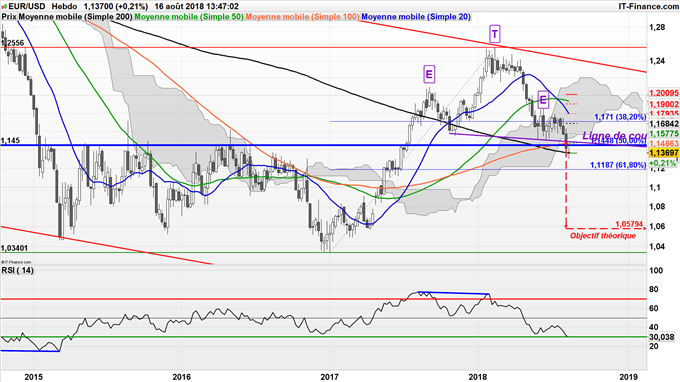
Task: Click the RSI 100 axis label
Action: (656, 271)
